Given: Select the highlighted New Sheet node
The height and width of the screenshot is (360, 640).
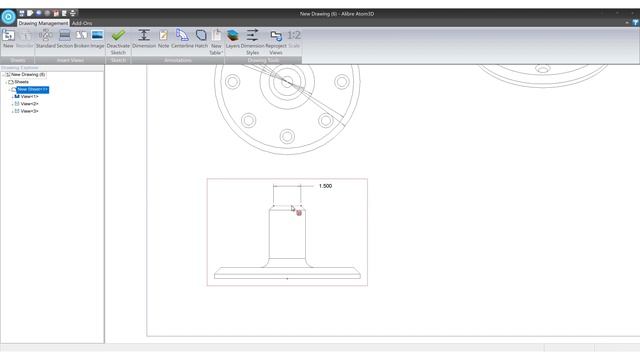Looking at the screenshot, I should tap(33, 89).
